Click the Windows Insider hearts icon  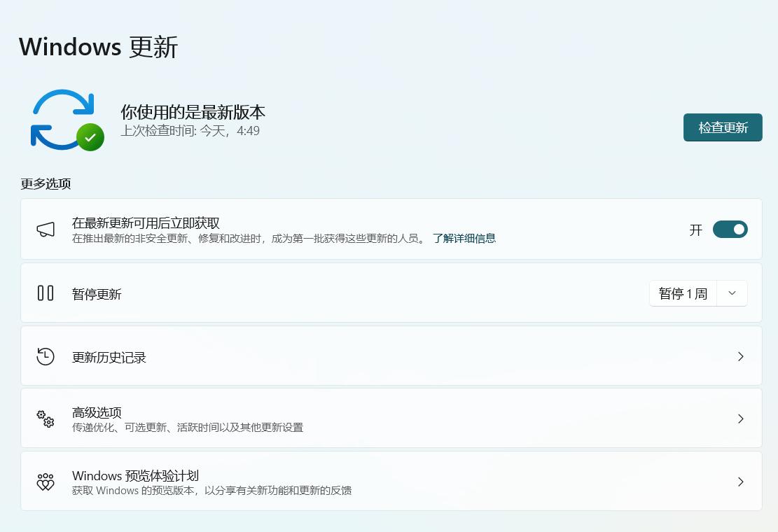(46, 482)
